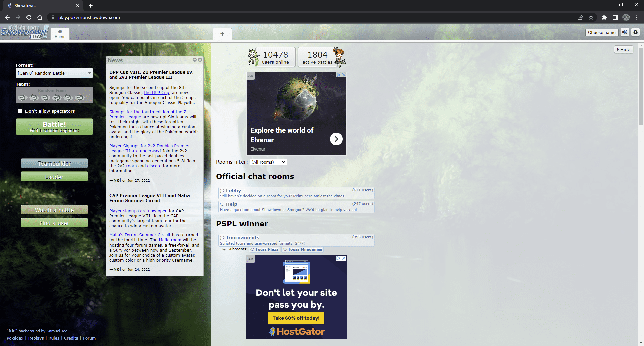Click Watch a battle

coord(54,210)
